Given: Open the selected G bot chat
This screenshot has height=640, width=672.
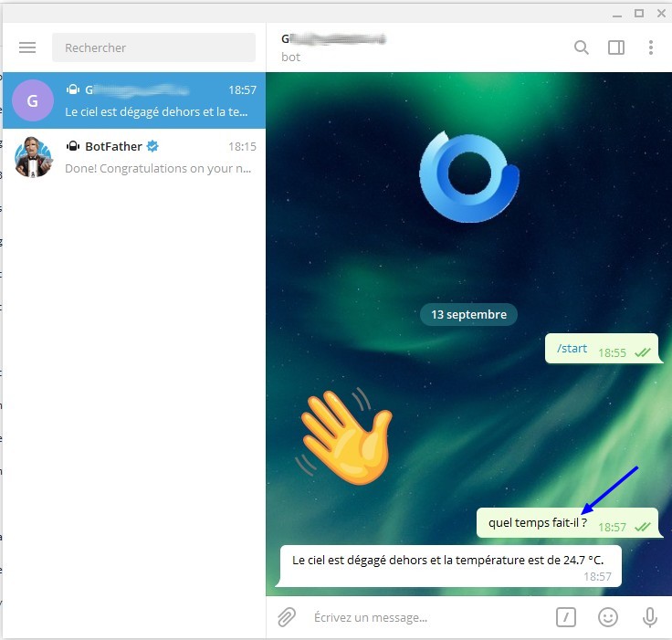Looking at the screenshot, I should [134, 100].
